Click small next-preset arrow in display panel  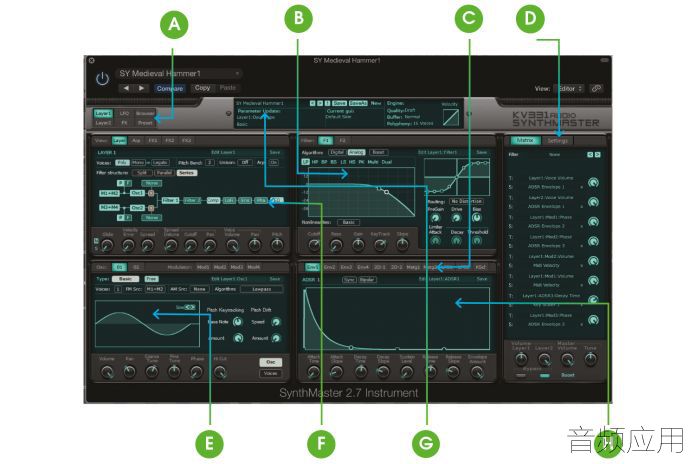[x=320, y=103]
